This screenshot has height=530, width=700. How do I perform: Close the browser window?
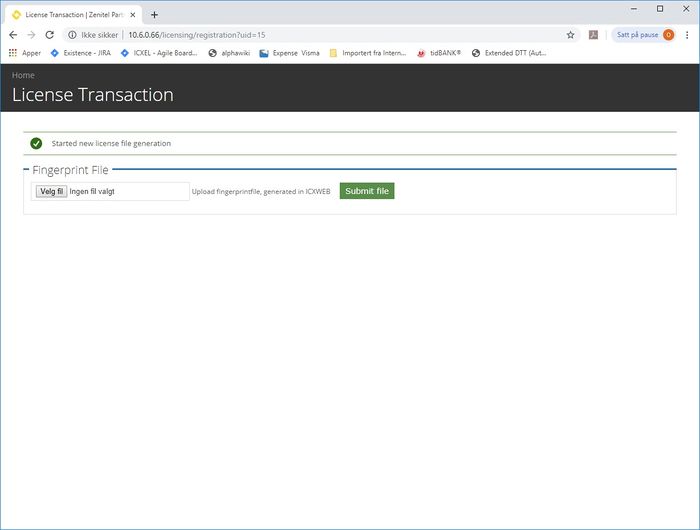686,8
